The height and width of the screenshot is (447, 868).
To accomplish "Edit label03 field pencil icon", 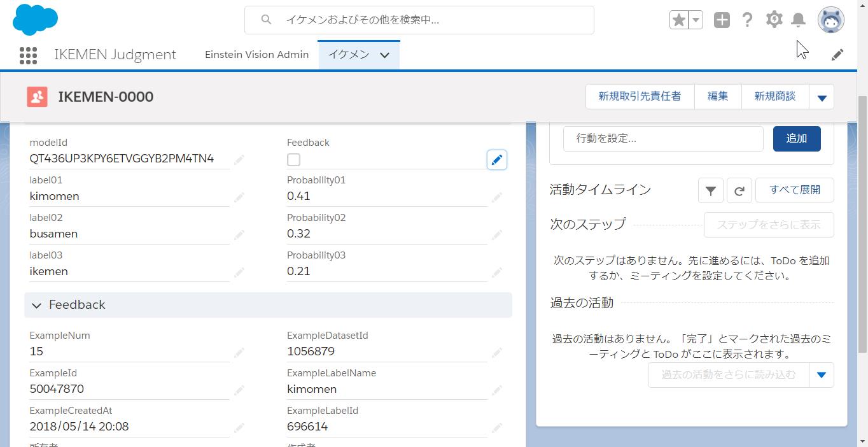I will coord(239,273).
